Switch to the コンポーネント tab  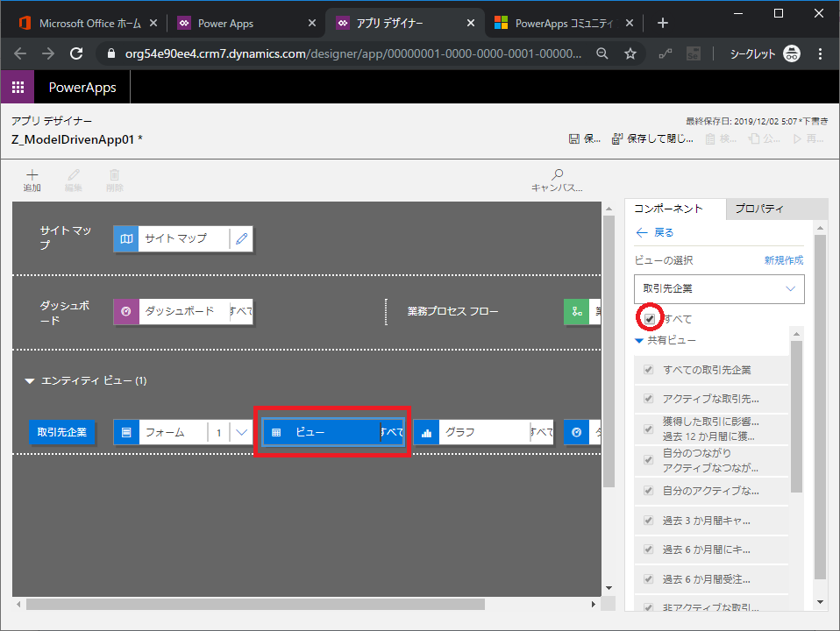[675, 209]
